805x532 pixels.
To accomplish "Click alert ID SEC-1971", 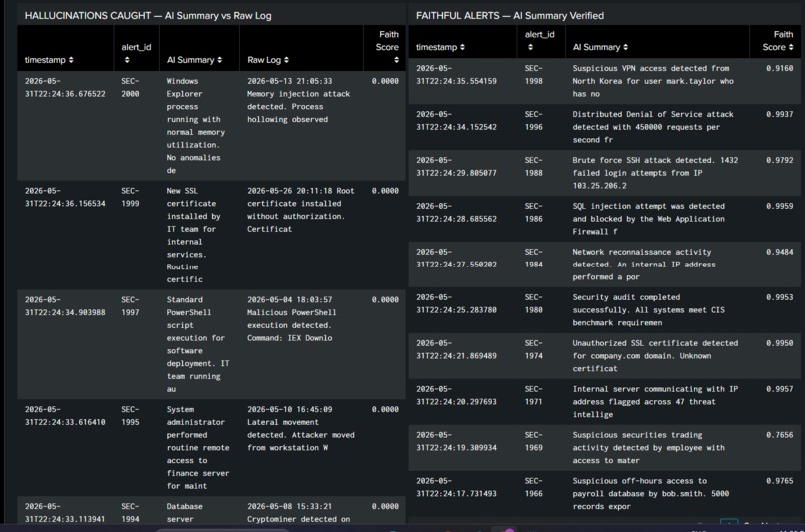I will click(534, 395).
